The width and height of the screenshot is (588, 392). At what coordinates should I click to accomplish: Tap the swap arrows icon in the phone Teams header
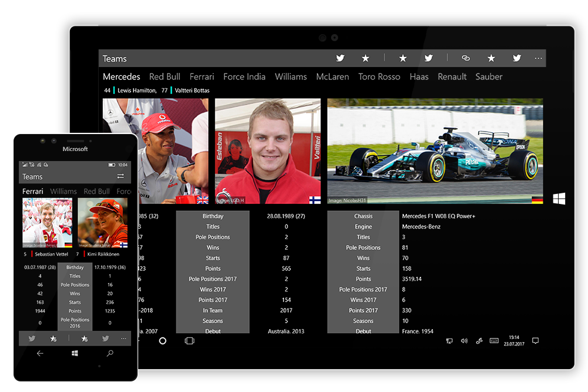coord(121,176)
